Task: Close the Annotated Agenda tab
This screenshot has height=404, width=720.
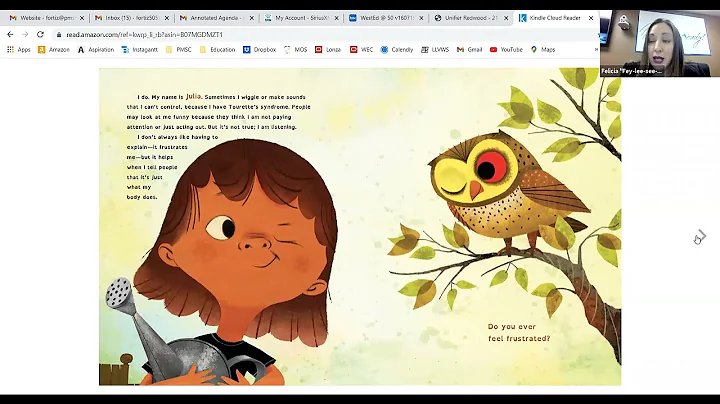Action: tap(252, 18)
